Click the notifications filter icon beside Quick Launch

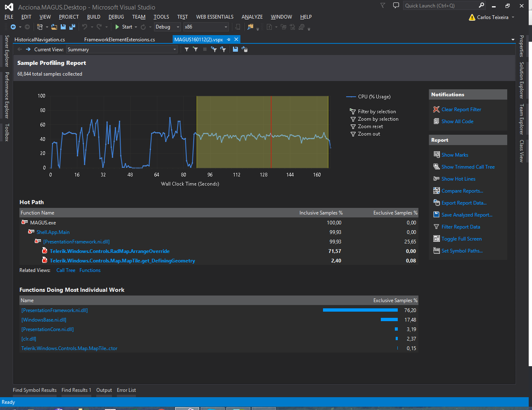383,6
